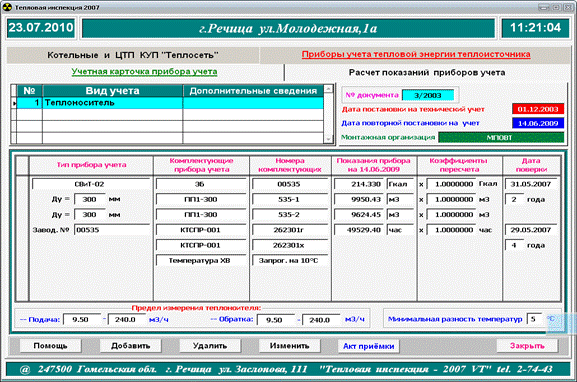
Task: Click the Добавить button
Action: click(x=131, y=346)
